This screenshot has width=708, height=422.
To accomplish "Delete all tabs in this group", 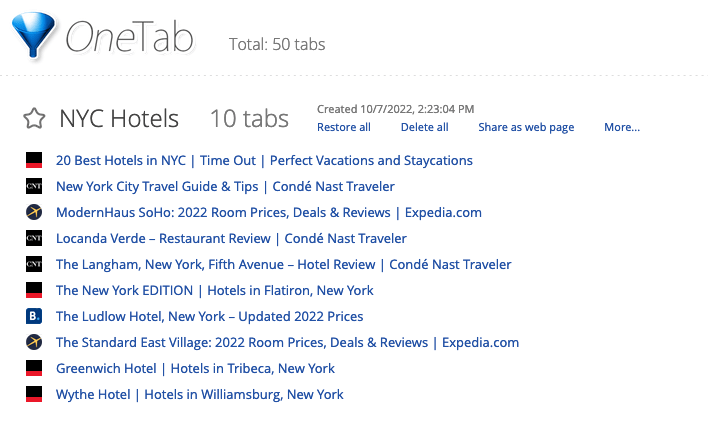I will [x=424, y=127].
